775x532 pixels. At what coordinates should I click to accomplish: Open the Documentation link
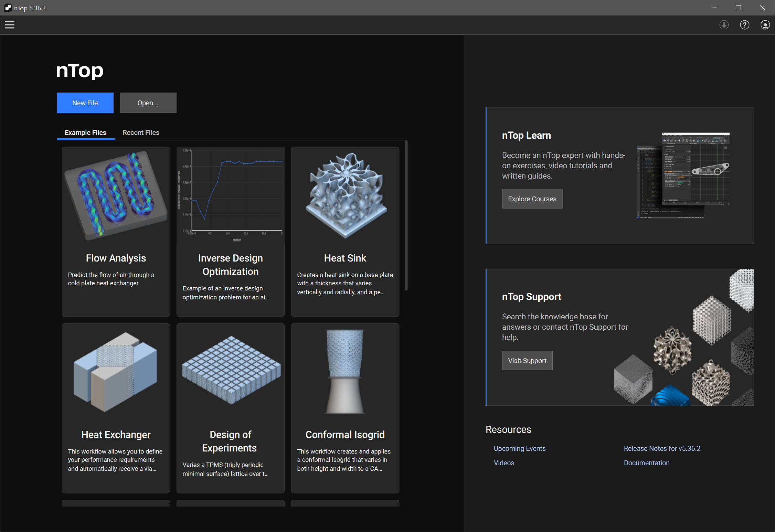pos(647,463)
